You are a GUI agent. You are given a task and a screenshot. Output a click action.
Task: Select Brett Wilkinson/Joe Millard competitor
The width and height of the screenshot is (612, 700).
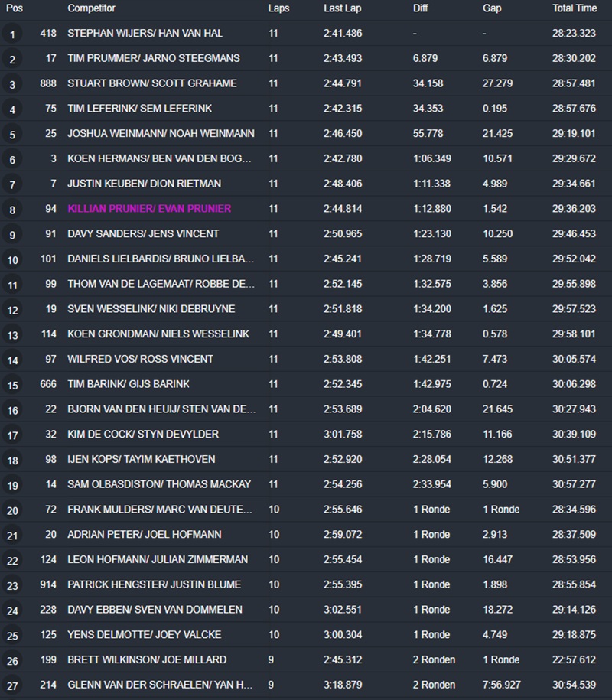coord(147,659)
